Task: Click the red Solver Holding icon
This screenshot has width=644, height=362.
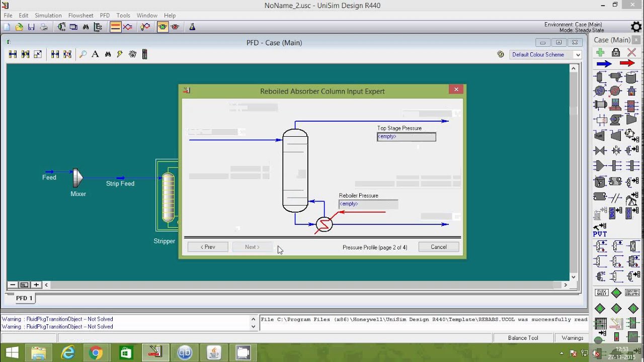Action: (x=175, y=27)
